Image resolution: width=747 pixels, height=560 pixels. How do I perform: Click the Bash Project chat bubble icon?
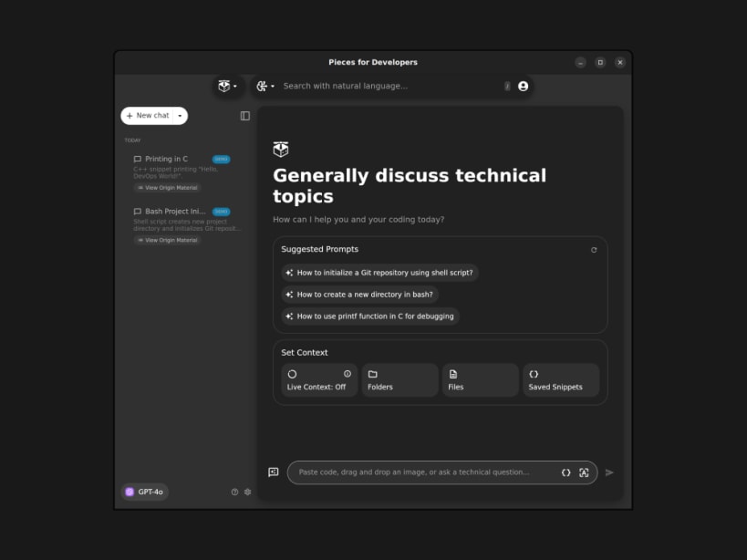(137, 212)
